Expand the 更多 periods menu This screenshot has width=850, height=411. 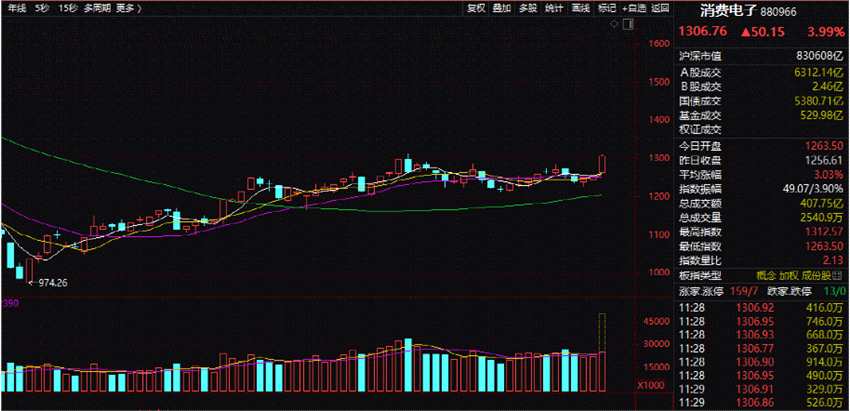(129, 8)
